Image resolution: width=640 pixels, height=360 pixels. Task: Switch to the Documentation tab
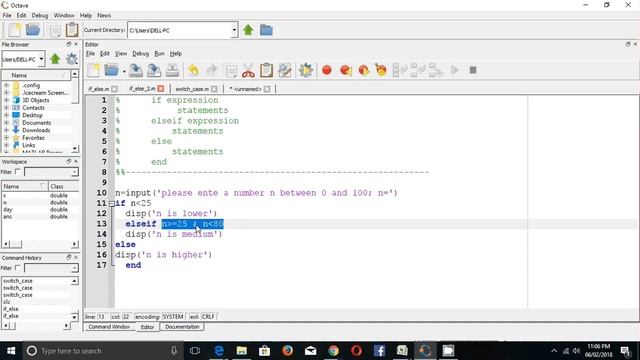tap(182, 327)
